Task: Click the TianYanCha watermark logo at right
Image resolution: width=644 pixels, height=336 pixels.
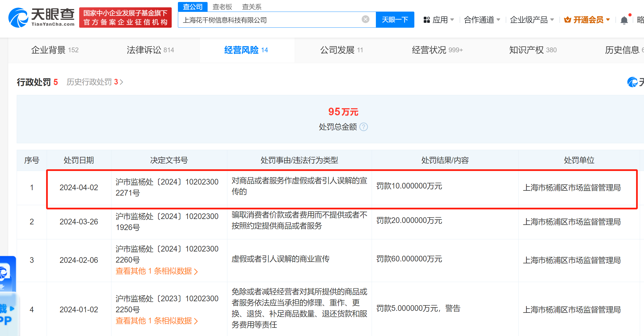Action: 632,82
